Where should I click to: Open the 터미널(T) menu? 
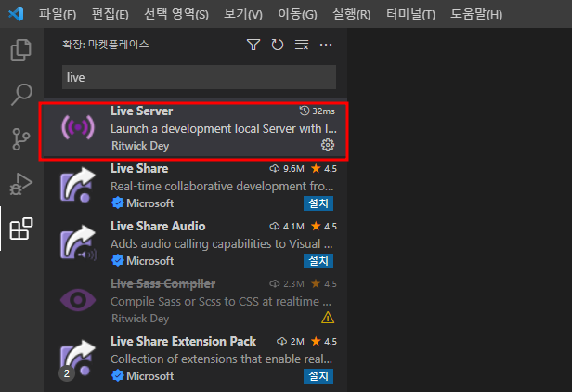coord(410,14)
